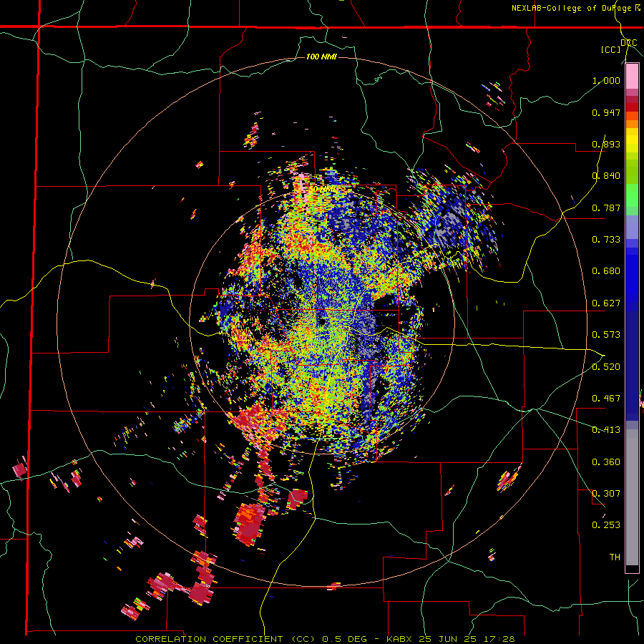Click the 0.627 legend value
The height and width of the screenshot is (644, 644).
click(606, 303)
